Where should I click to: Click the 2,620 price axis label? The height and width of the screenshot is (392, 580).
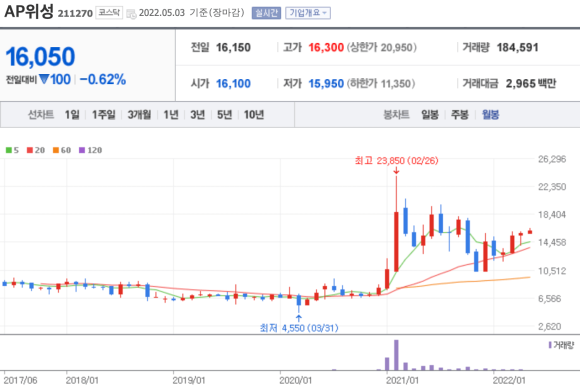tap(550, 327)
